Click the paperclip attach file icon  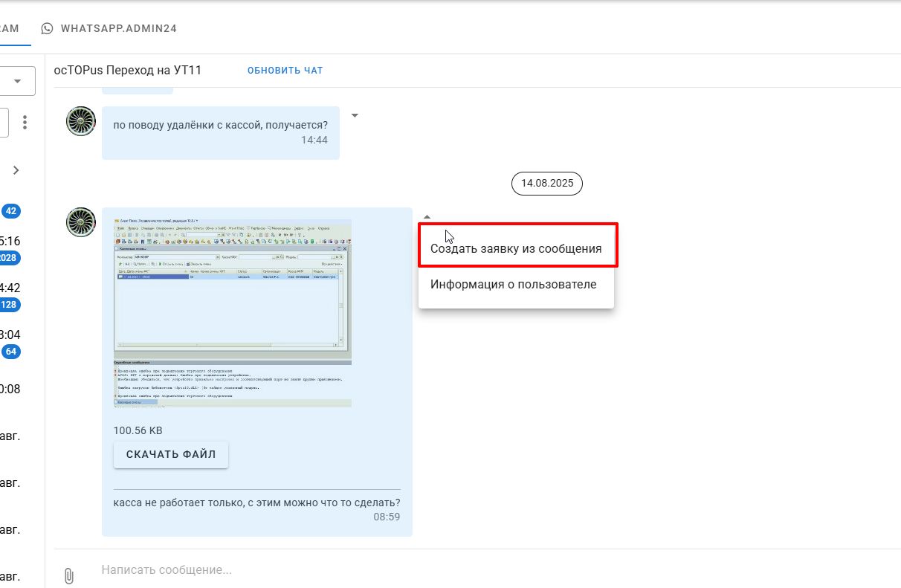tap(68, 575)
